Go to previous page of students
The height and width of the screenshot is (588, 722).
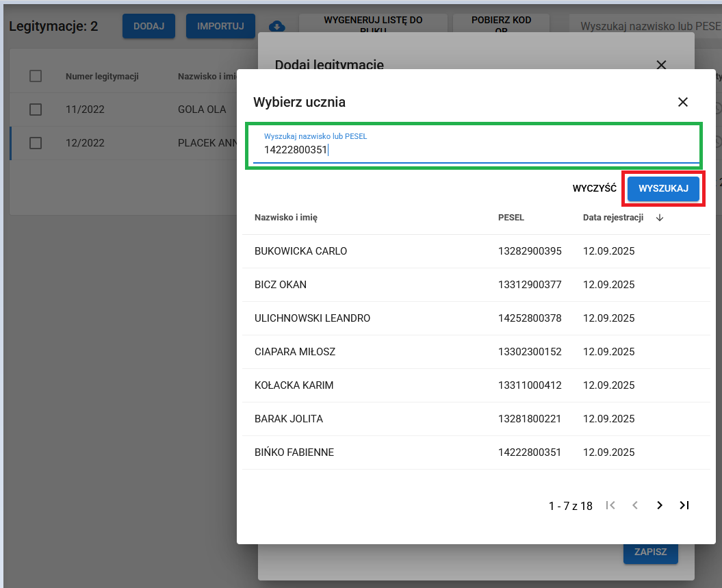(x=634, y=505)
